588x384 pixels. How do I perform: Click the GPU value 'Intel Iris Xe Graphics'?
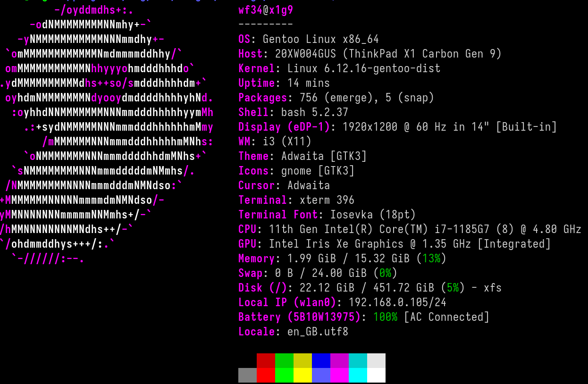pos(336,244)
